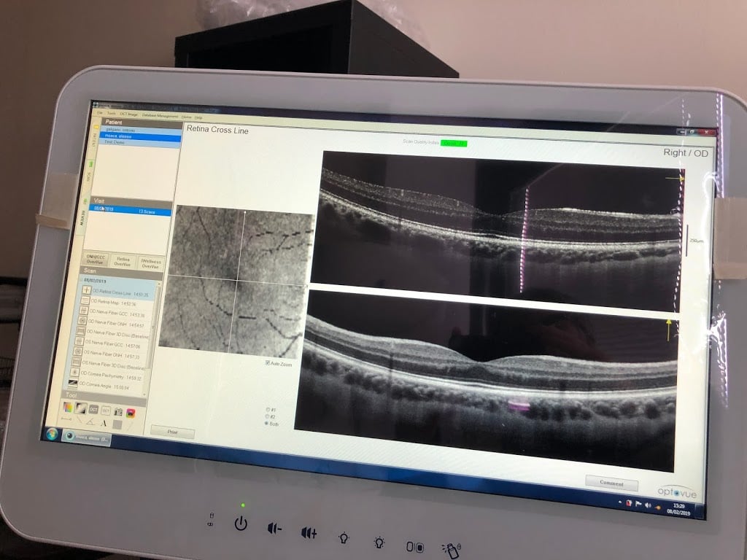Click the green Scan Quality Index indicator
The height and width of the screenshot is (560, 747).
(454, 143)
